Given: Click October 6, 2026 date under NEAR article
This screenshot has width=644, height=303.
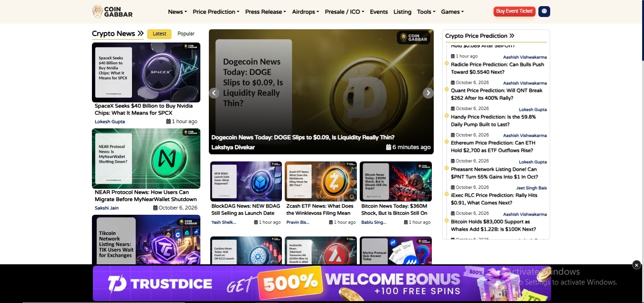Looking at the screenshot, I should (x=175, y=208).
